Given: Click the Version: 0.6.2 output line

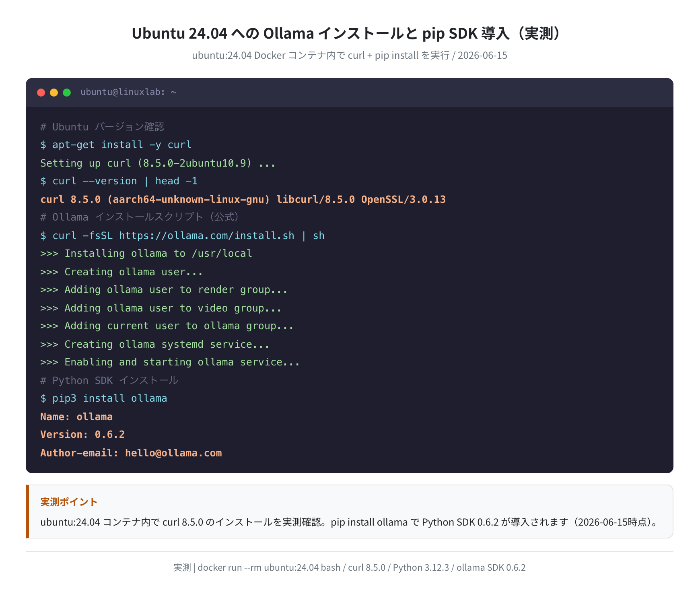Looking at the screenshot, I should pos(82,435).
